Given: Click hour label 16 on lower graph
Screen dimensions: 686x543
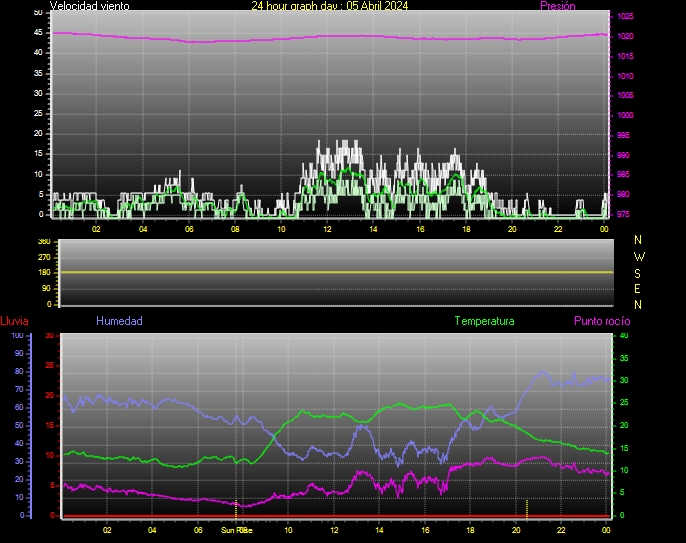Looking at the screenshot, I should pyautogui.click(x=425, y=530).
